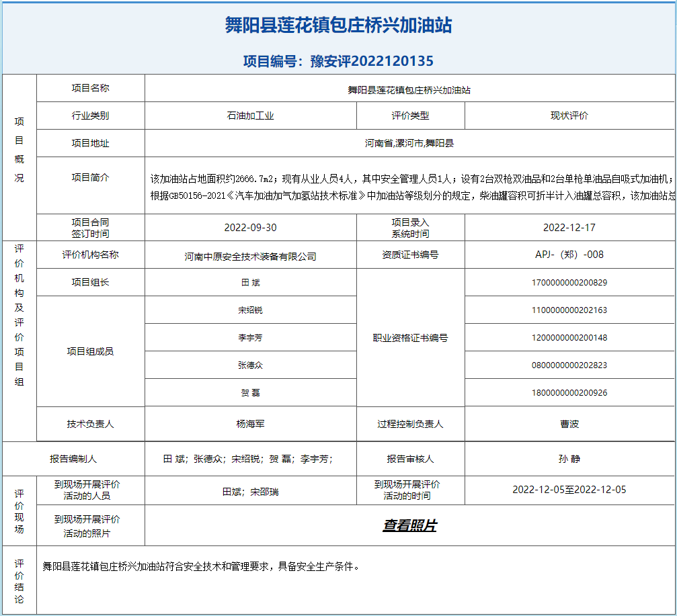Viewport: 677px width, 616px height.
Task: Click the 技术负责人 label
Action: click(90, 424)
